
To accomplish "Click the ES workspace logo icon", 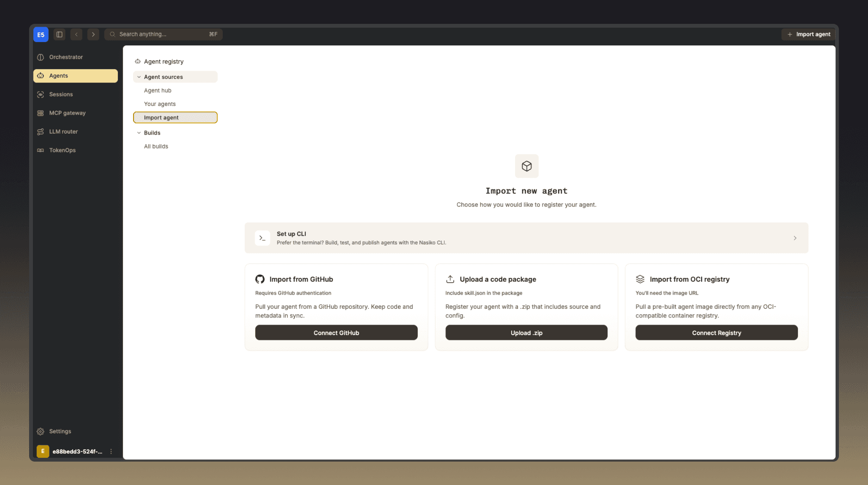I will pos(41,34).
